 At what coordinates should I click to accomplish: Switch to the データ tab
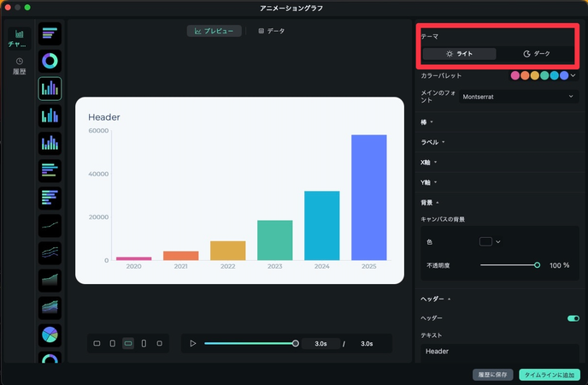[272, 31]
